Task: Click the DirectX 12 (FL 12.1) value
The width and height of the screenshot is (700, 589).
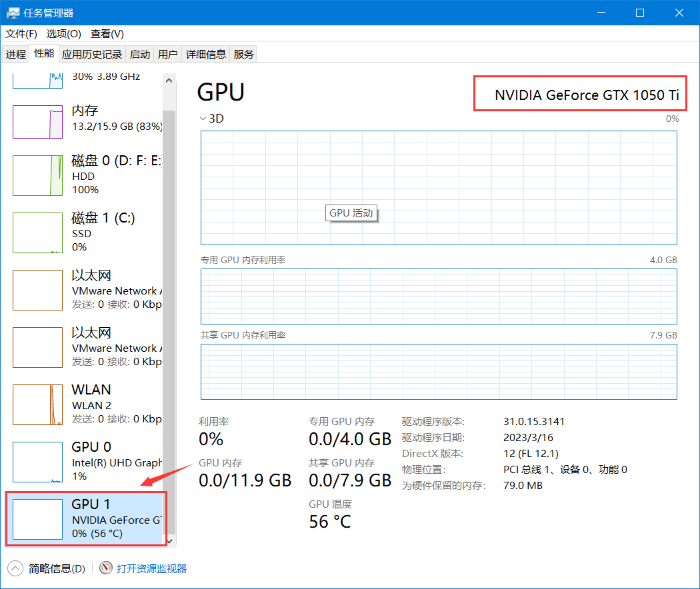Action: click(531, 453)
